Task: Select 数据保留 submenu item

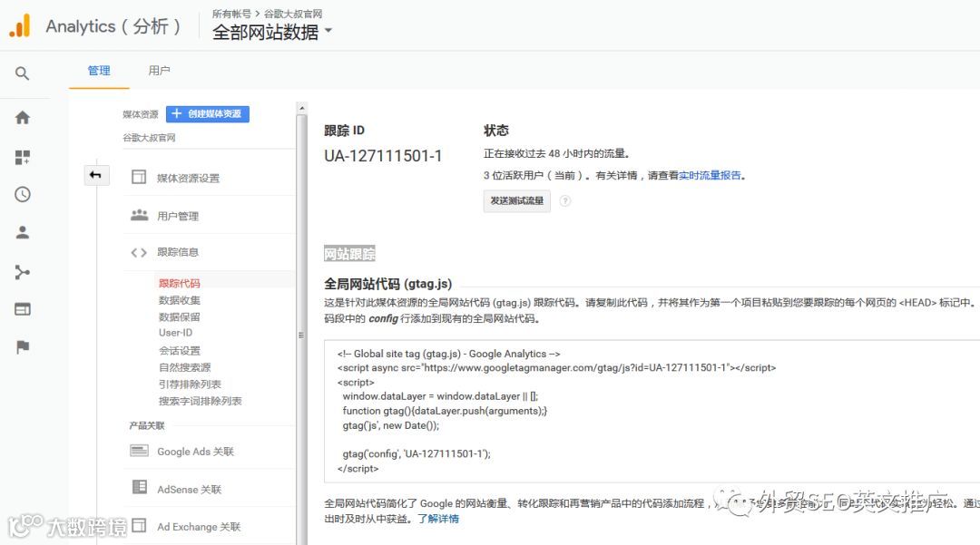Action: click(180, 316)
